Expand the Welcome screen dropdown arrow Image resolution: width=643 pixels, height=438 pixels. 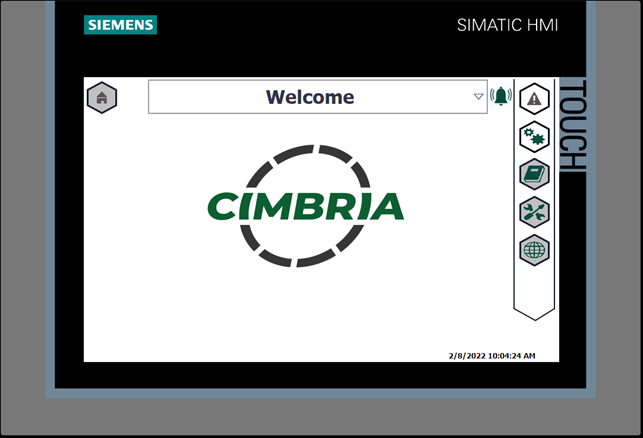[478, 96]
